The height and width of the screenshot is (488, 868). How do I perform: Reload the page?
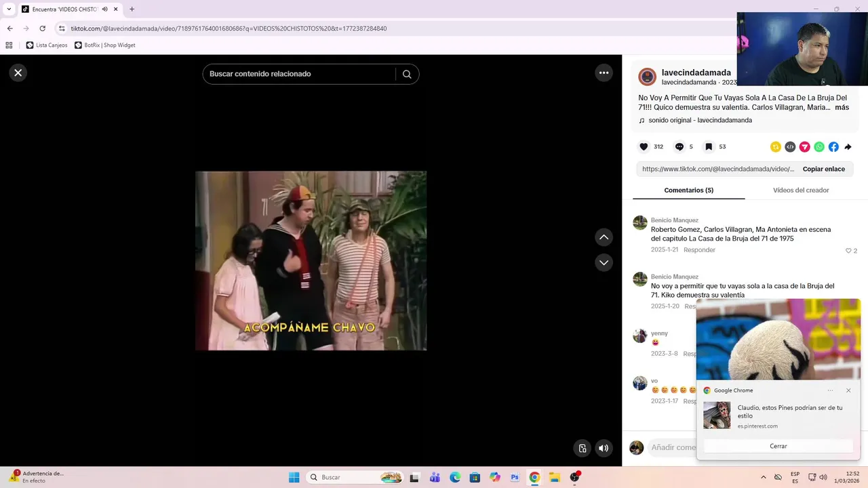pos(42,28)
